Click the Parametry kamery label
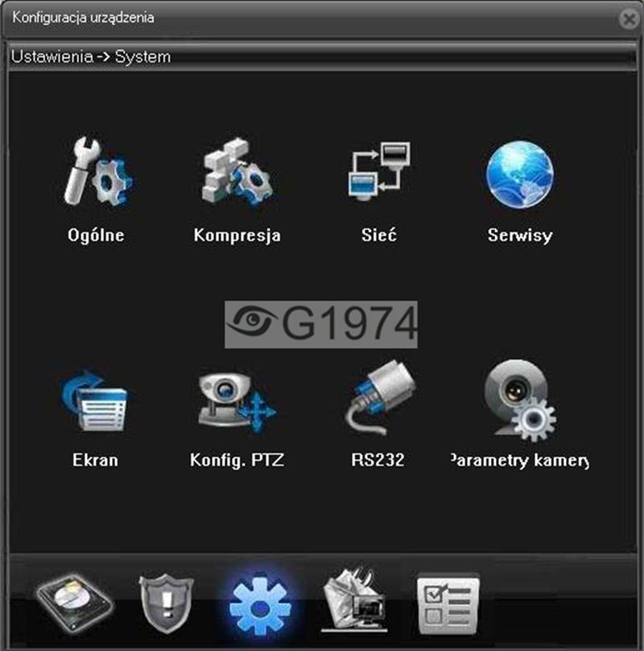The height and width of the screenshot is (651, 644). click(520, 461)
